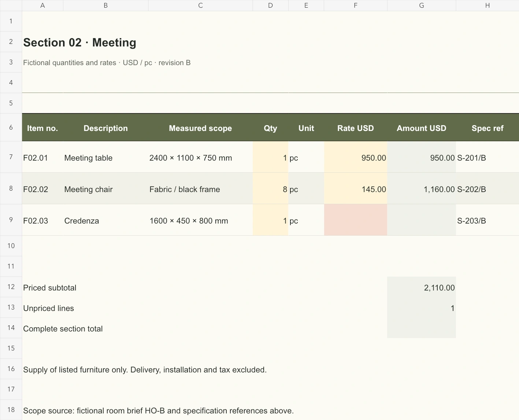Image resolution: width=519 pixels, height=420 pixels.
Task: Select the 'Credenza' description cell
Action: pos(105,220)
